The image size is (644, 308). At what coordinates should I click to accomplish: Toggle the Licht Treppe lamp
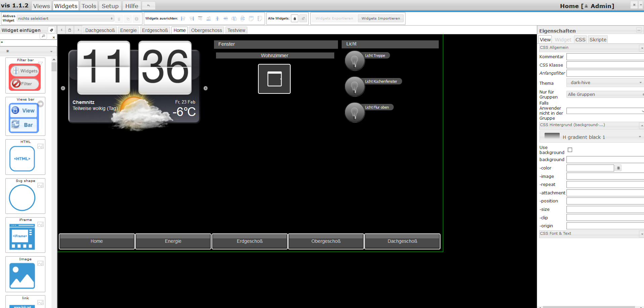click(x=354, y=61)
